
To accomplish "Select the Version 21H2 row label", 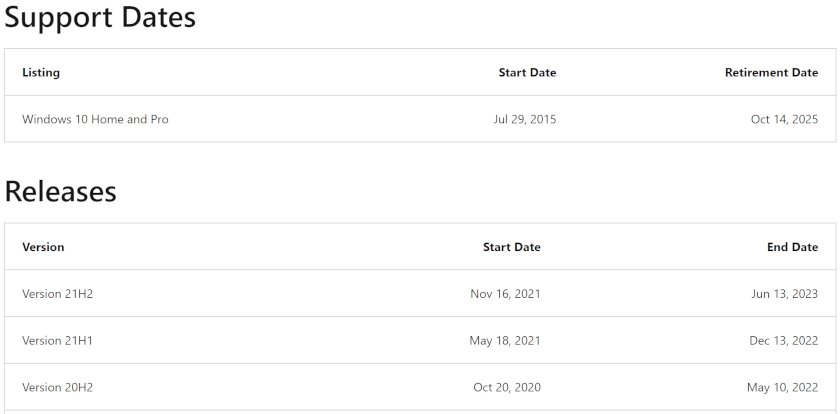I will point(57,293).
